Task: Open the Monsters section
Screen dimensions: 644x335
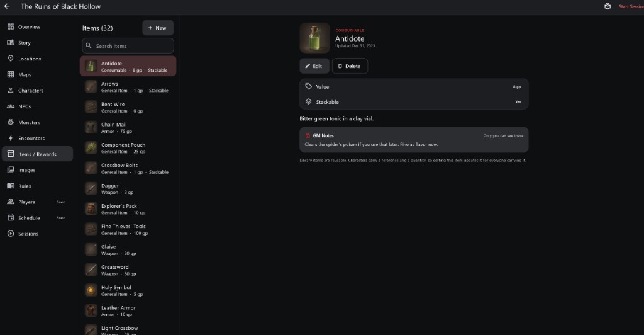Action: click(x=37, y=123)
